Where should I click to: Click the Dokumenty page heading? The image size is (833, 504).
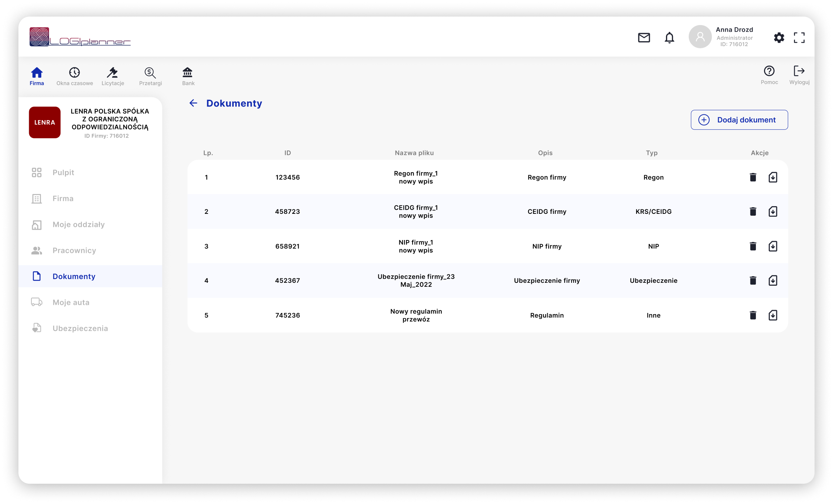pyautogui.click(x=234, y=103)
